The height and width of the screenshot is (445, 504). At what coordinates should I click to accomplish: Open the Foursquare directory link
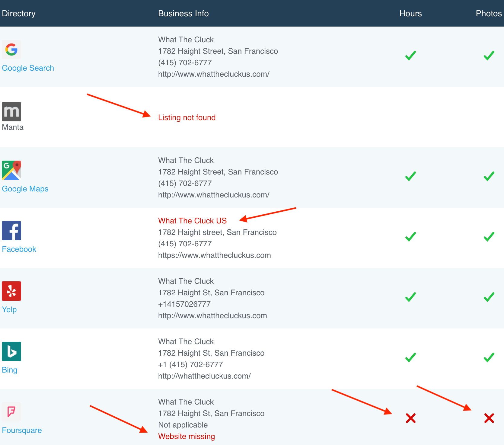click(22, 431)
